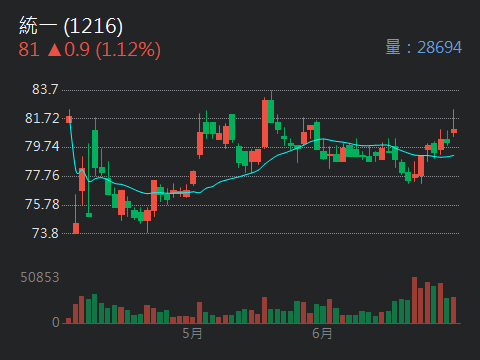Click the tallest red volume bar
This screenshot has height=360, width=480.
point(414,300)
